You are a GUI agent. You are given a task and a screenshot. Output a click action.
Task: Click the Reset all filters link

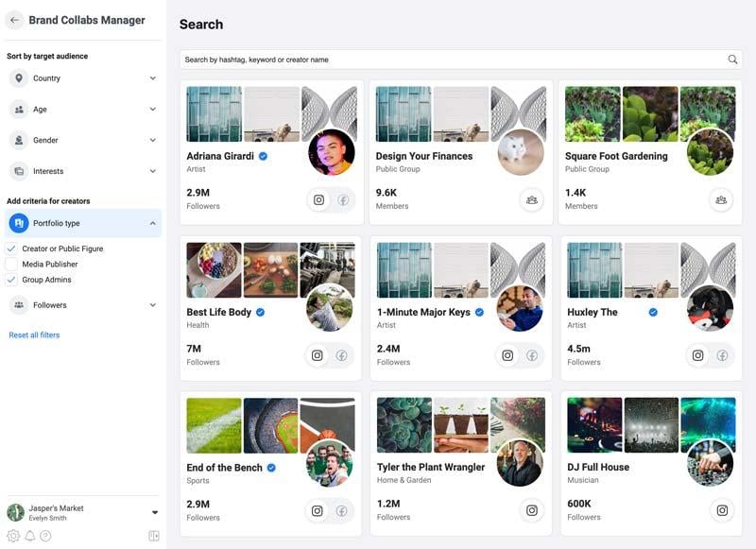34,335
